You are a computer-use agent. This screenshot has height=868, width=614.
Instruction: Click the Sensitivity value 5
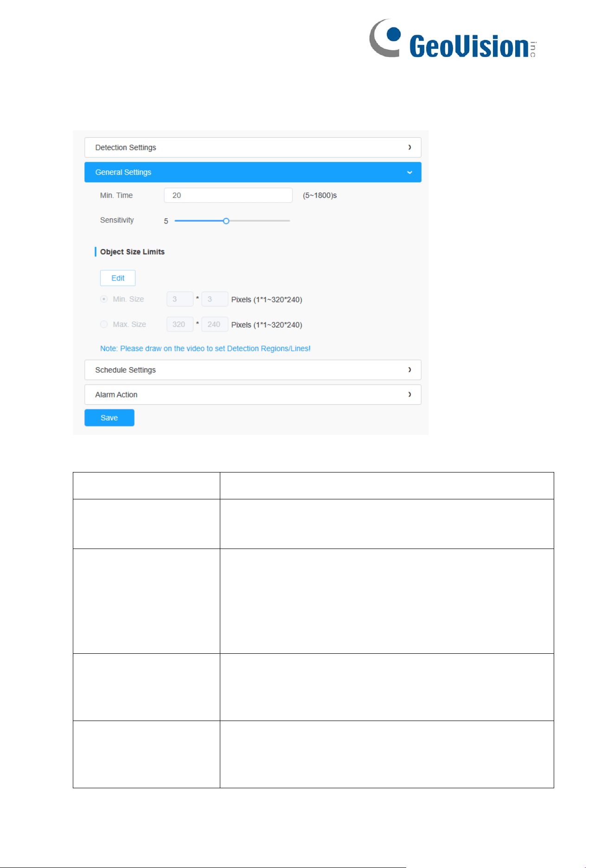point(166,221)
